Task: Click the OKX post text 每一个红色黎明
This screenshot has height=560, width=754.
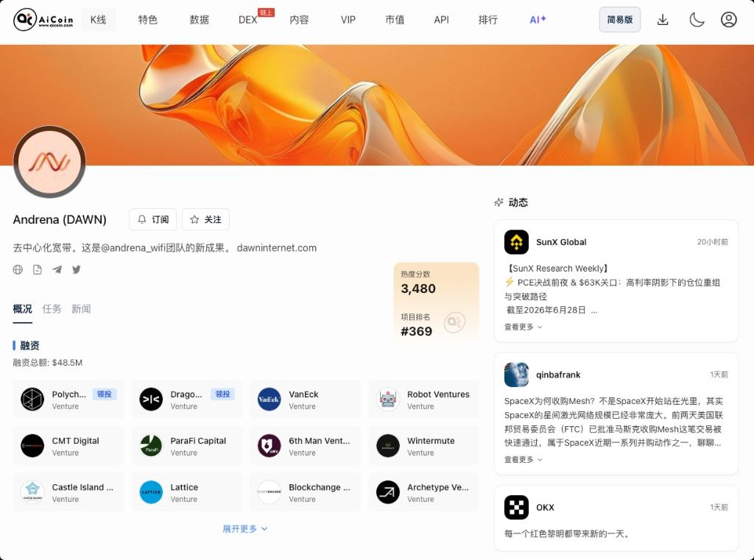Action: 568,534
